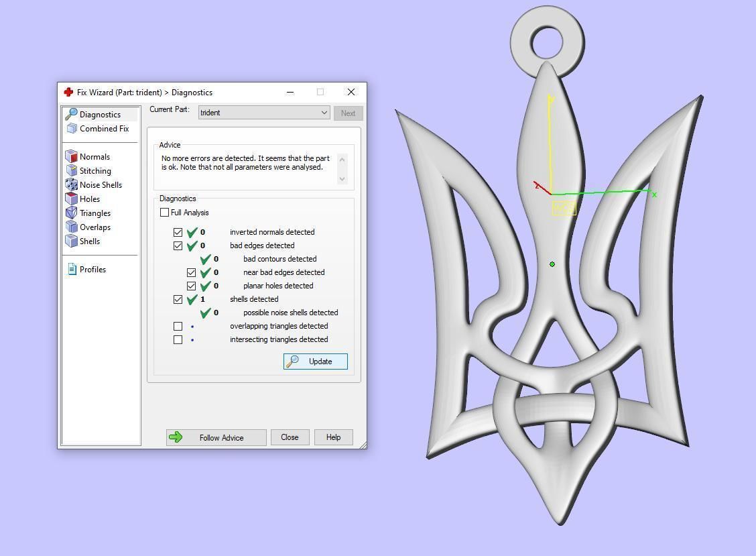Open the Current Part dropdown
Screen dimensions: 756x556
(264, 113)
